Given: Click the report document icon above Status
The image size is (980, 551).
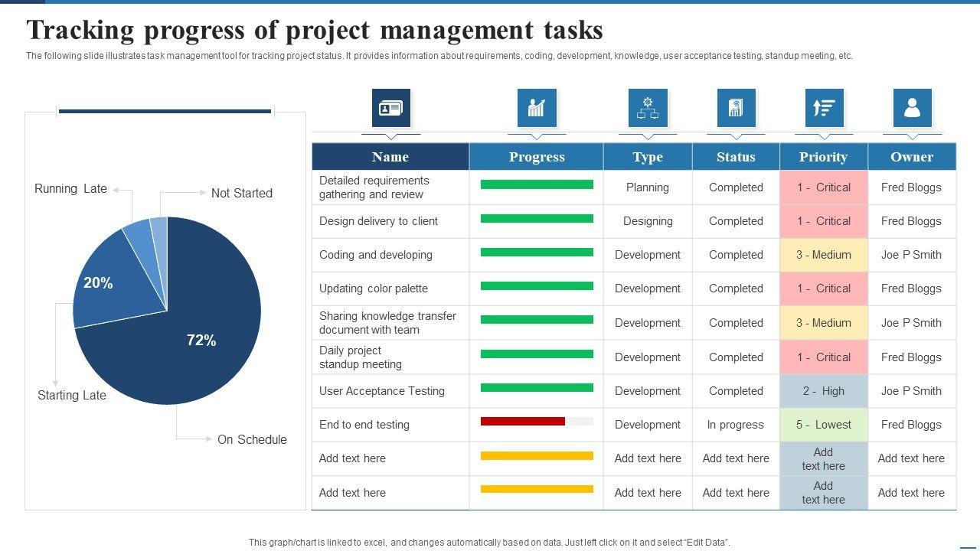Looking at the screenshot, I should tap(736, 108).
